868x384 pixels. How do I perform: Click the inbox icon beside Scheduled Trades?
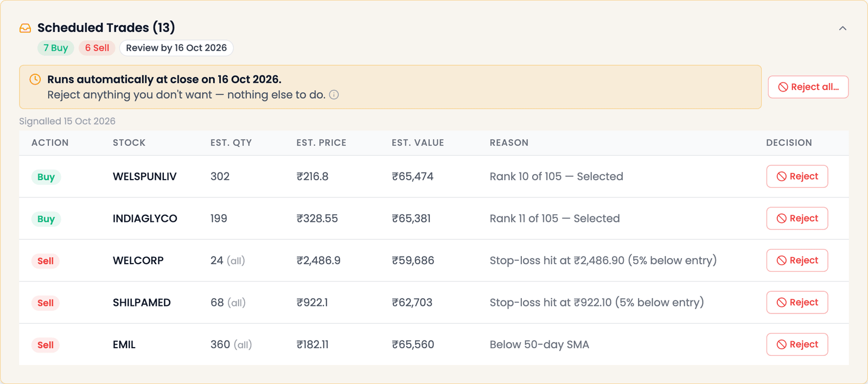pyautogui.click(x=25, y=28)
